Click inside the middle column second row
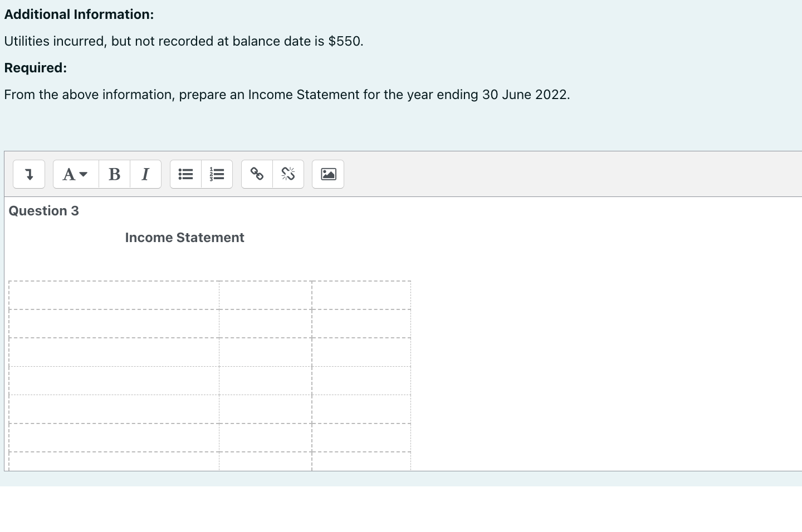The width and height of the screenshot is (802, 532). pos(266,323)
